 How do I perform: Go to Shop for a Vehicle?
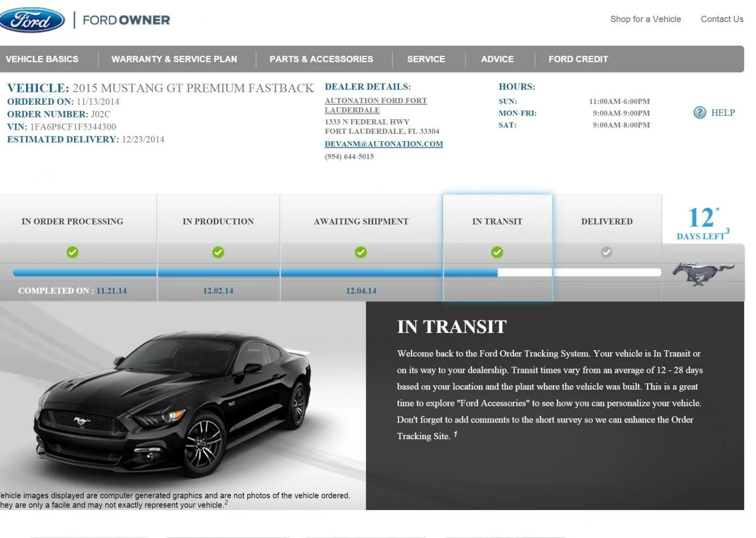(x=645, y=19)
